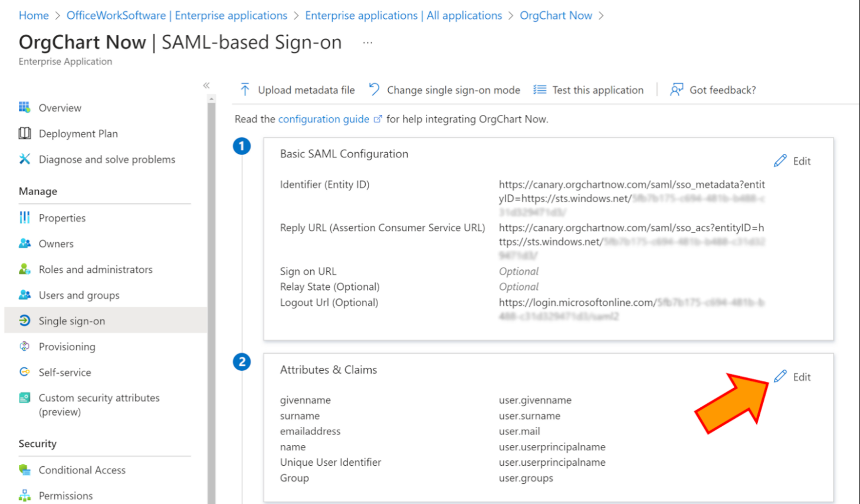Click the user.mail claim value

click(519, 431)
